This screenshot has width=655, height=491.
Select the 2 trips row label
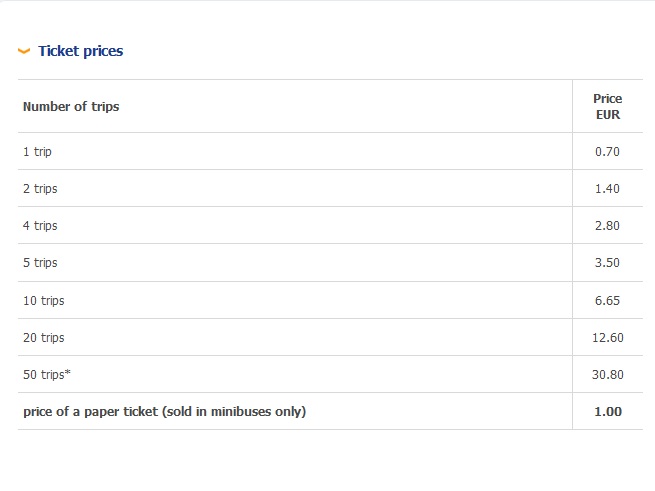tap(40, 189)
